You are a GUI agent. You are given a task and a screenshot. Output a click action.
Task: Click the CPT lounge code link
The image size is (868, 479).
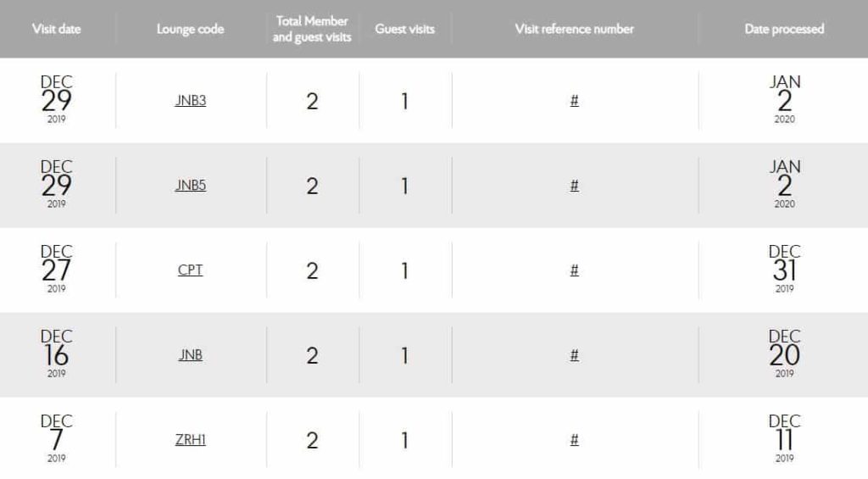coord(191,270)
